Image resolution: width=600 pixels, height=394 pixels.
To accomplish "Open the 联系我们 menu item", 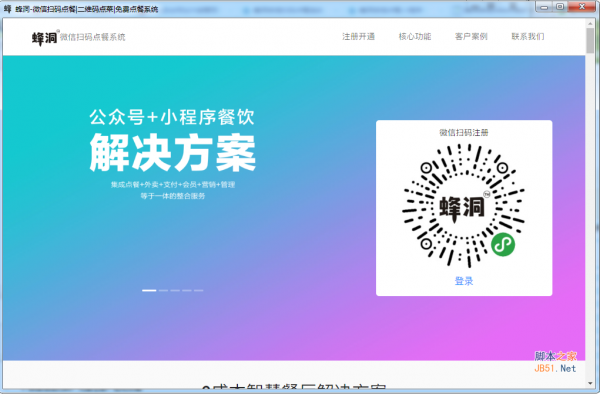I will pyautogui.click(x=528, y=37).
